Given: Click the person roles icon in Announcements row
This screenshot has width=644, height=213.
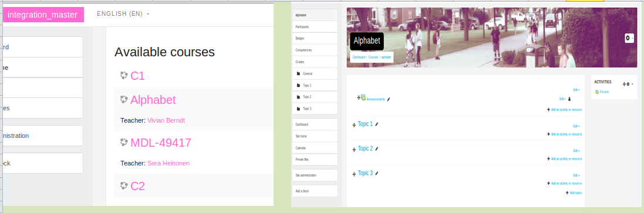Looking at the screenshot, I should click(569, 99).
